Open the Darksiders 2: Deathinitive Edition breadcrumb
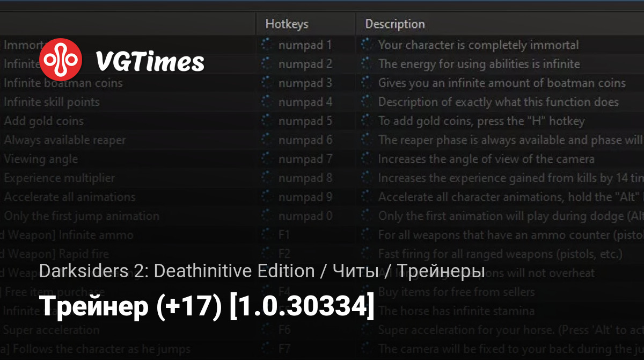 (177, 271)
